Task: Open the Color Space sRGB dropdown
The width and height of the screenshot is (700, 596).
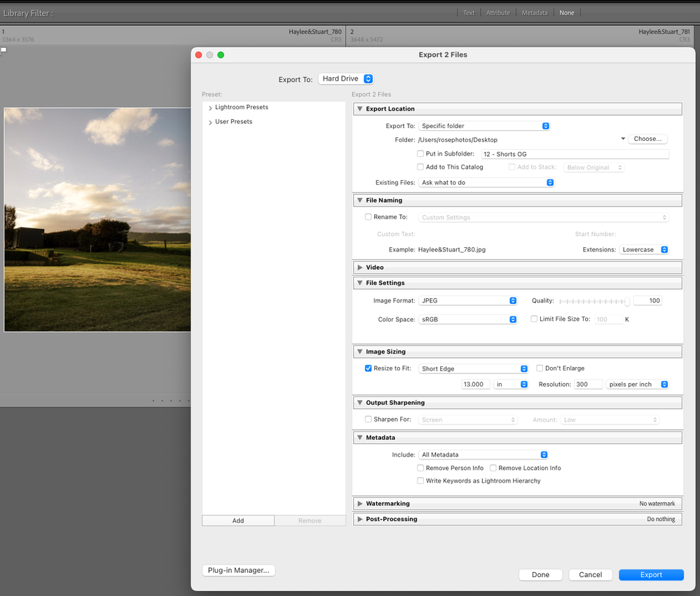Action: [x=467, y=319]
